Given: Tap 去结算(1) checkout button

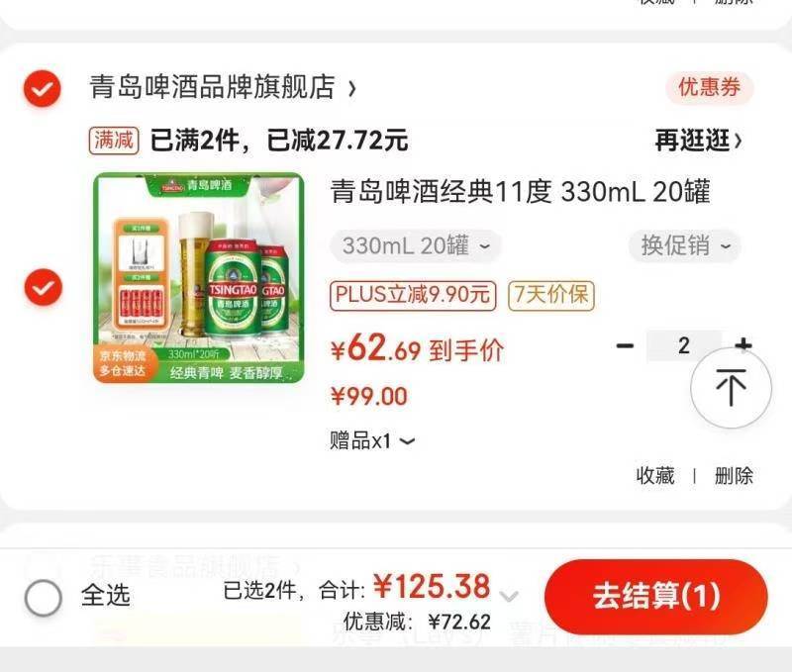Looking at the screenshot, I should pyautogui.click(x=656, y=596).
